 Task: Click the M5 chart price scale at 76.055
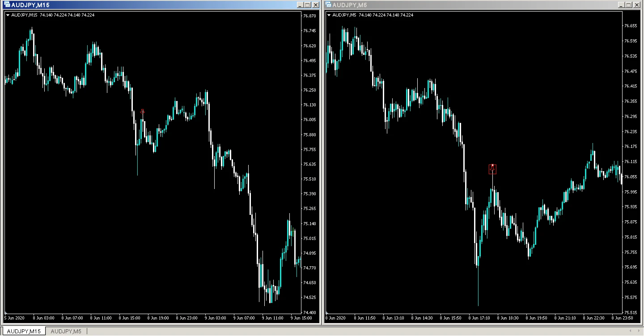tap(631, 177)
